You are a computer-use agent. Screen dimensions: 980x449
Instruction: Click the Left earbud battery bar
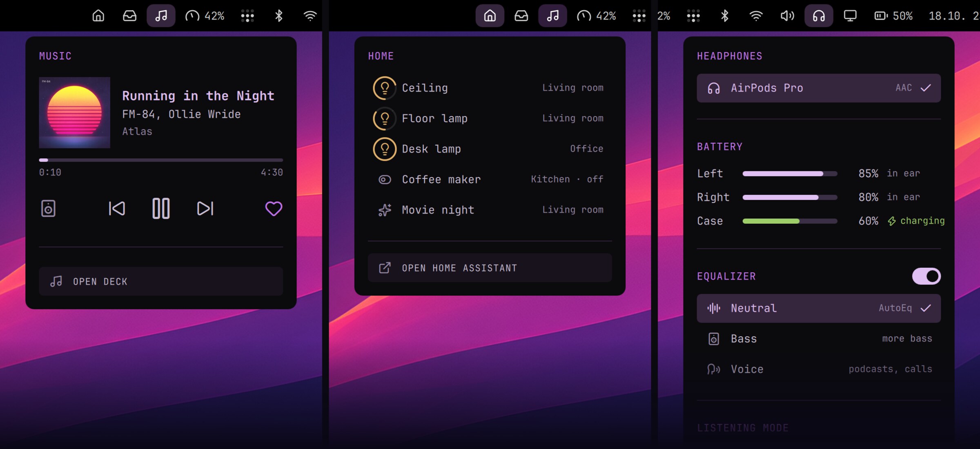pos(790,173)
